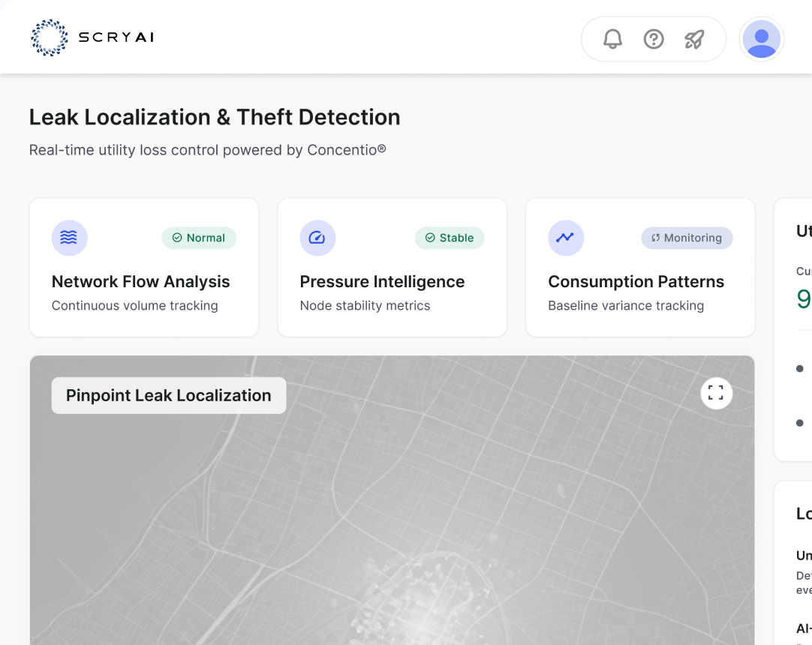Click the SCRYAI brand name text
Image resolution: width=812 pixels, height=645 pixels.
[x=116, y=37]
